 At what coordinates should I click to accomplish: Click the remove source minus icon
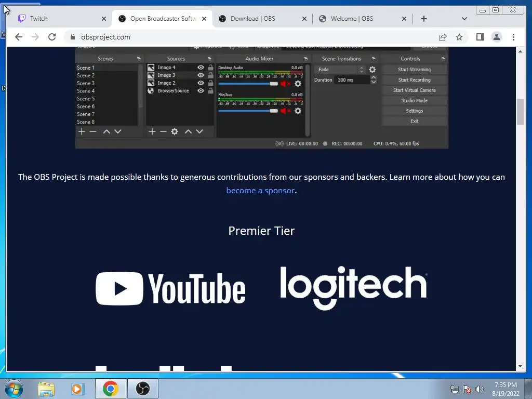coord(163,131)
